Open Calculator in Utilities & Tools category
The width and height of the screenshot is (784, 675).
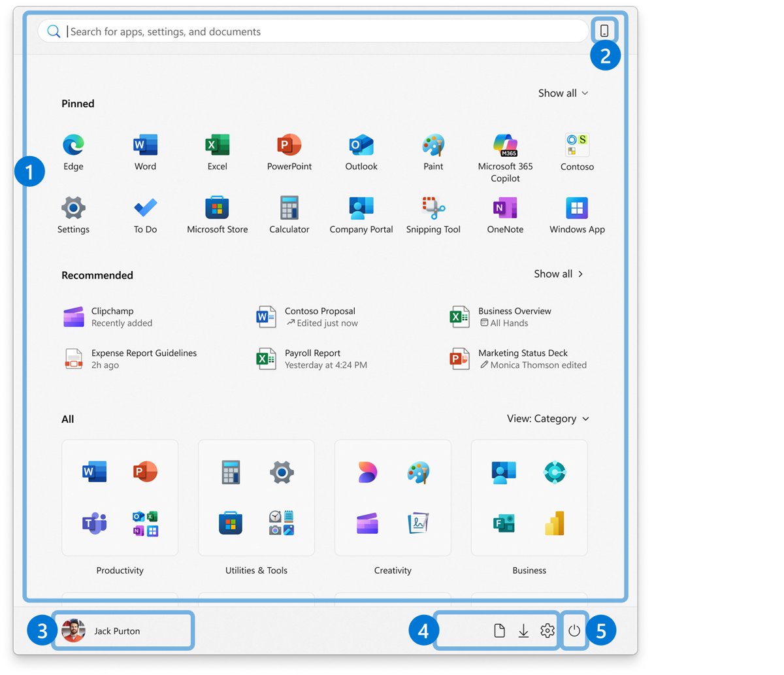coord(231,471)
